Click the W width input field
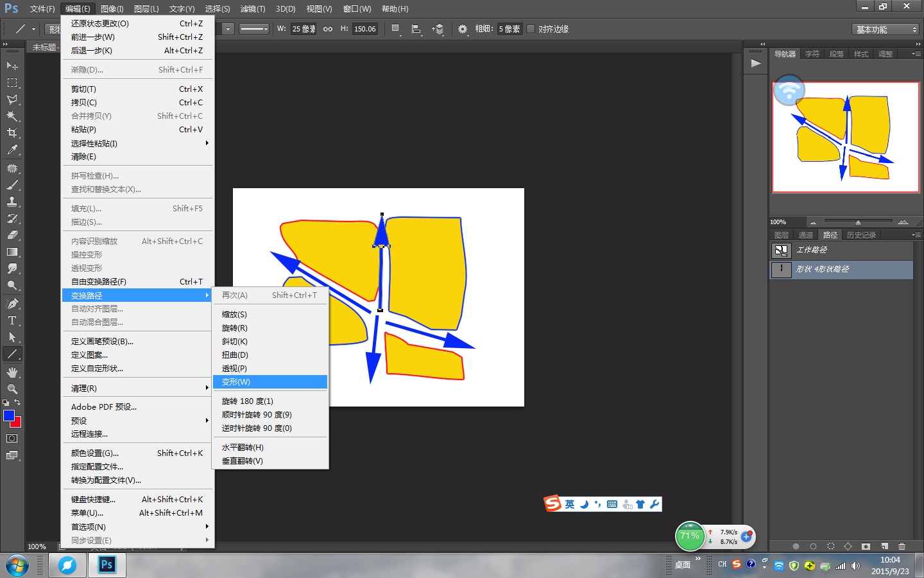The image size is (924, 578). coord(304,29)
